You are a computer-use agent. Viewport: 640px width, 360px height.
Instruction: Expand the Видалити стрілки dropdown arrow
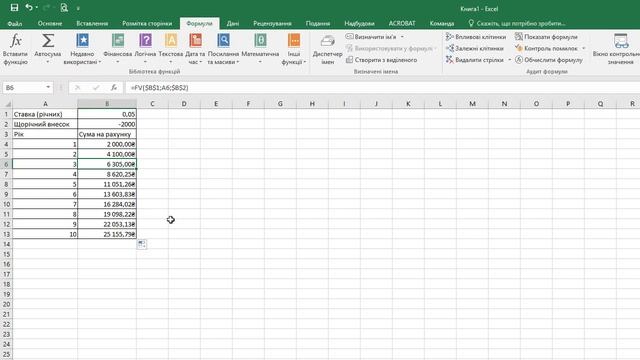[x=509, y=60]
